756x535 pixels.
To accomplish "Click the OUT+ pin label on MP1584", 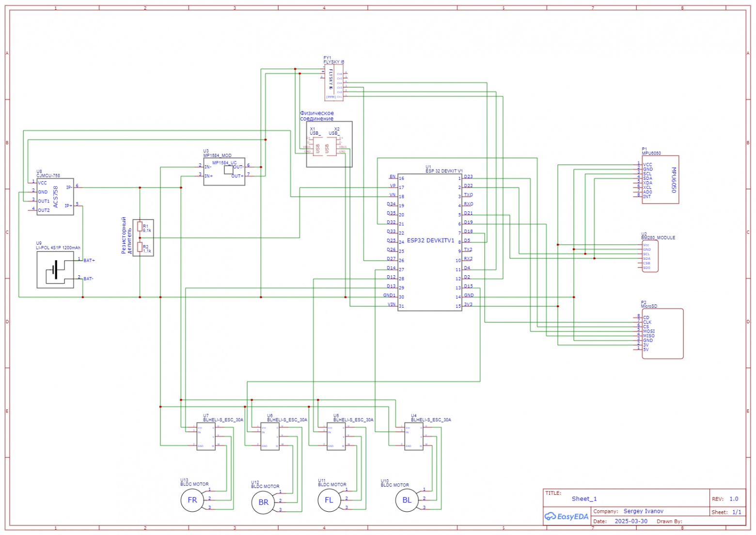I will coord(237,176).
